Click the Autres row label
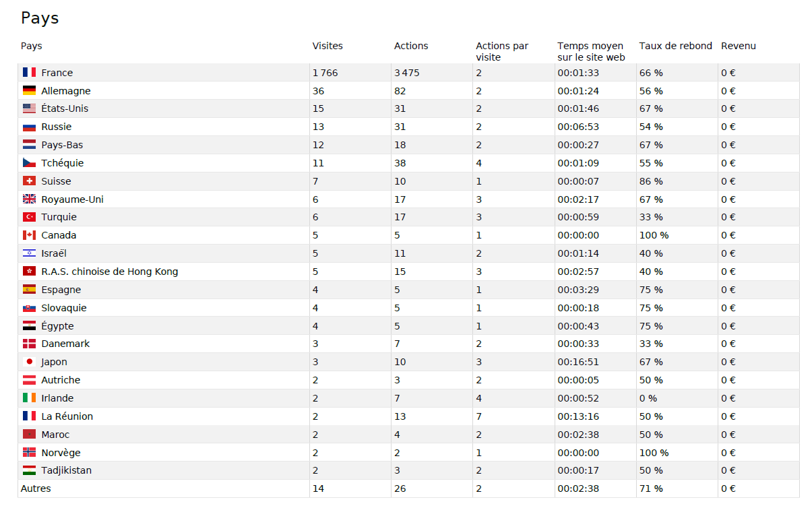This screenshot has width=812, height=506. point(36,489)
